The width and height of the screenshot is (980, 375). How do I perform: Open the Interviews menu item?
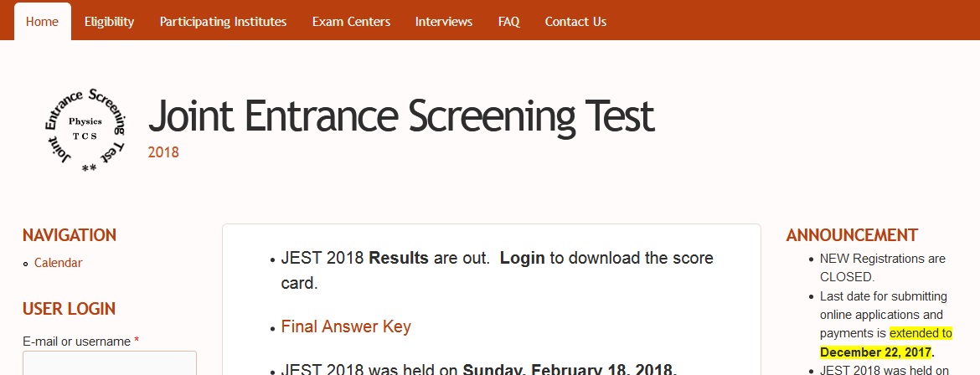444,21
